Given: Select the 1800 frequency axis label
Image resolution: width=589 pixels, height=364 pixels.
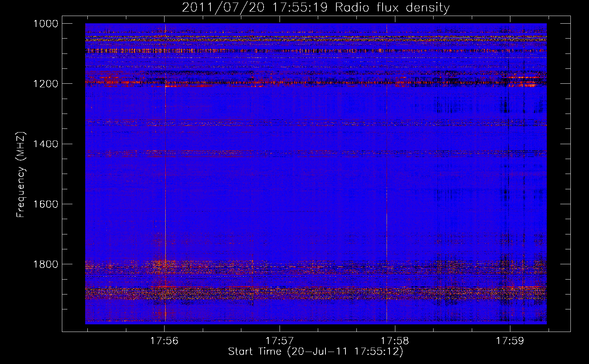Looking at the screenshot, I should tap(46, 264).
